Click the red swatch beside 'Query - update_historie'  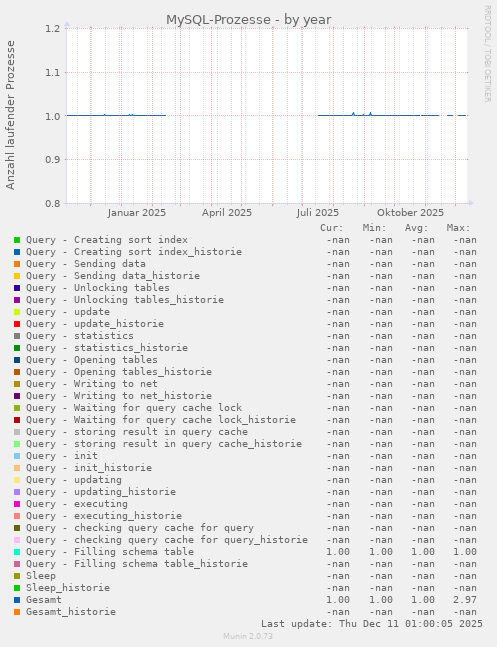click(17, 324)
